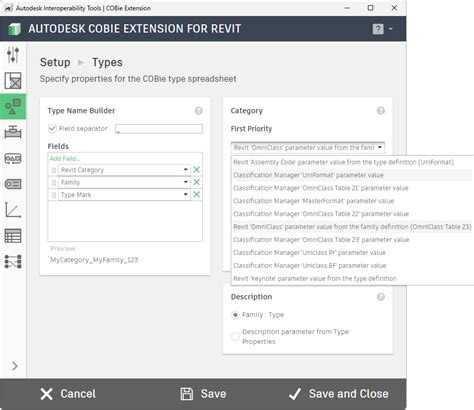
Task: Click Description section help icon
Action: [381, 297]
